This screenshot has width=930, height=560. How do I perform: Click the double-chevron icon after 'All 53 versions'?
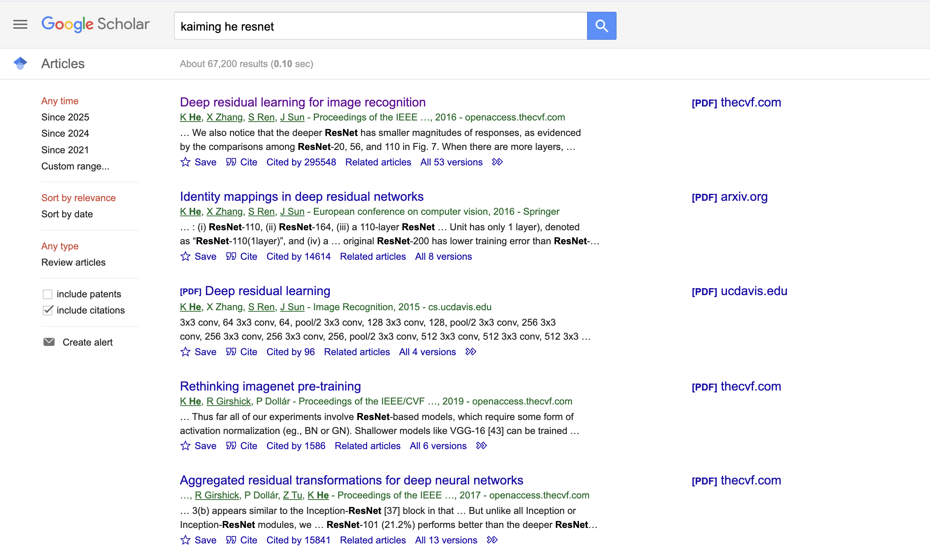(497, 162)
